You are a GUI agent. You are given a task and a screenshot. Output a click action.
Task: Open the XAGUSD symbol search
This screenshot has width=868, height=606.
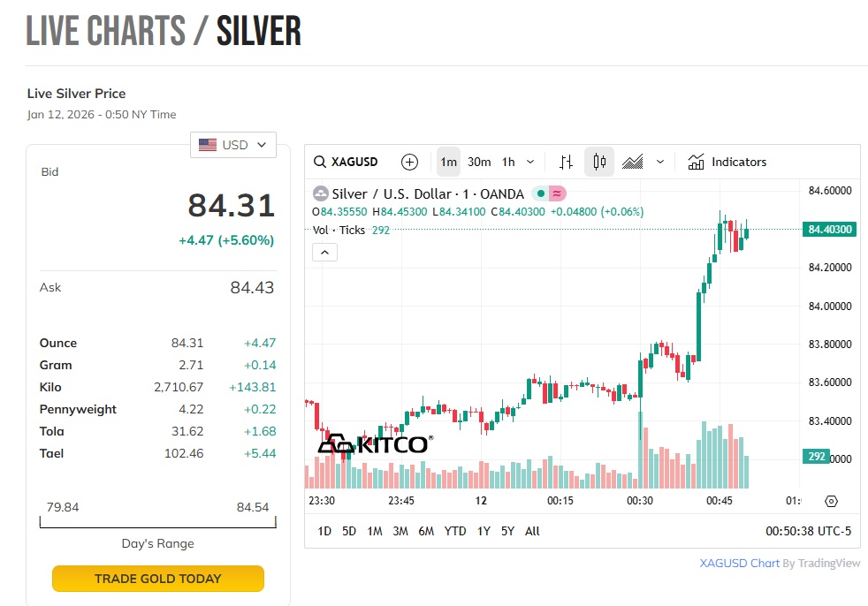click(346, 162)
